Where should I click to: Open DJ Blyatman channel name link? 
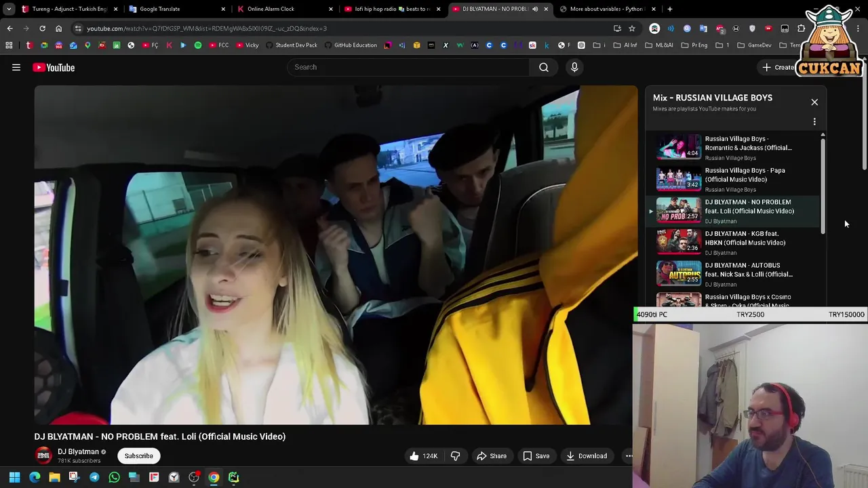78,451
